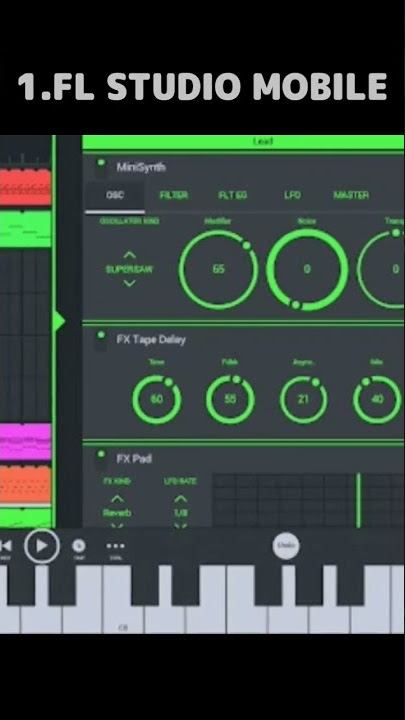
Task: Click the Reverb FX kind value
Action: [118, 513]
